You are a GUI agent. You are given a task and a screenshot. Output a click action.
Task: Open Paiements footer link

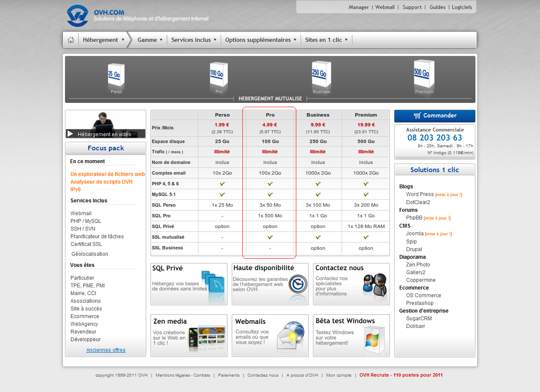point(229,375)
